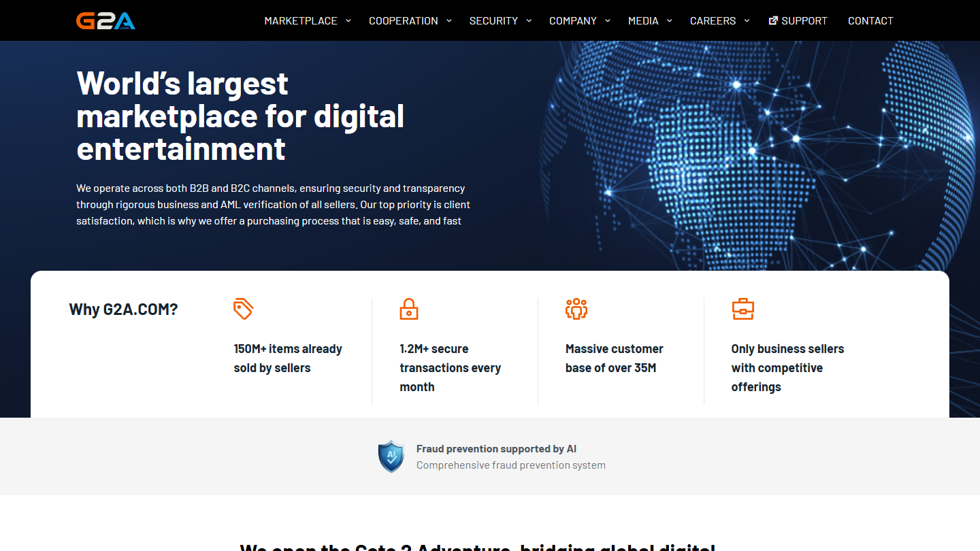This screenshot has height=551, width=980.
Task: Open the Company menu item
Action: point(573,20)
